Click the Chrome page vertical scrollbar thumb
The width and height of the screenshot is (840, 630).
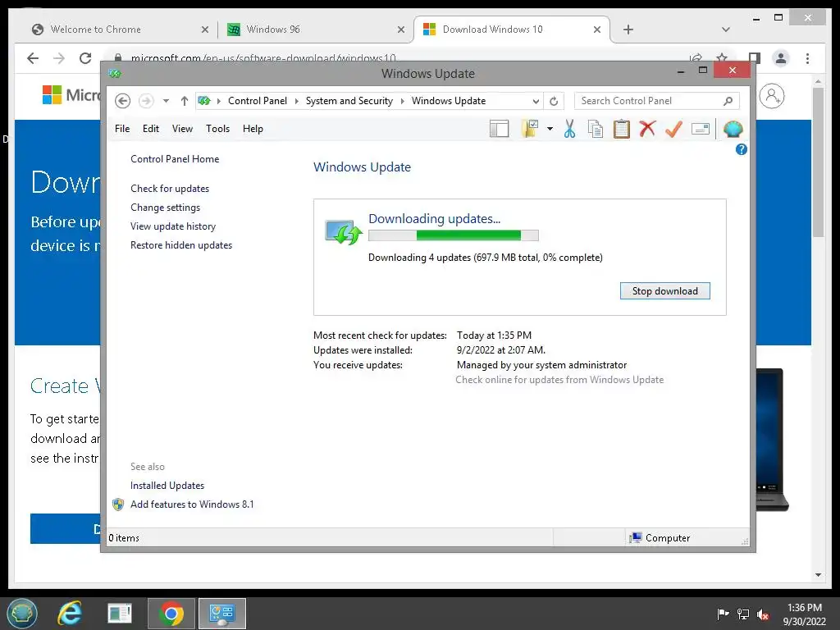point(818,162)
